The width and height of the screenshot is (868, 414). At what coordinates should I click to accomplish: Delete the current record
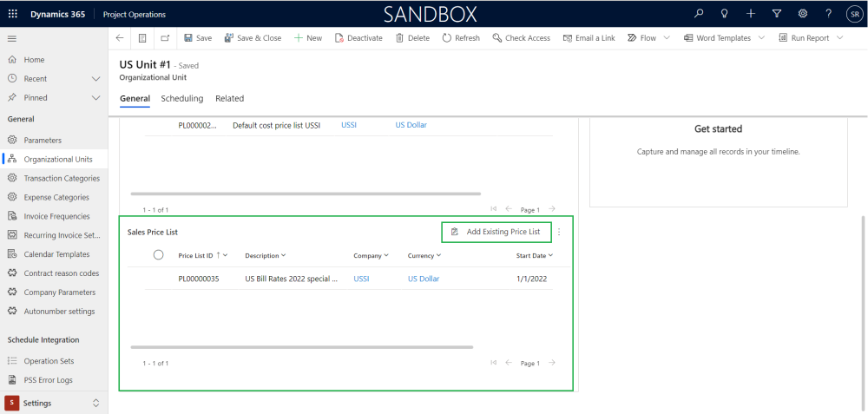412,38
